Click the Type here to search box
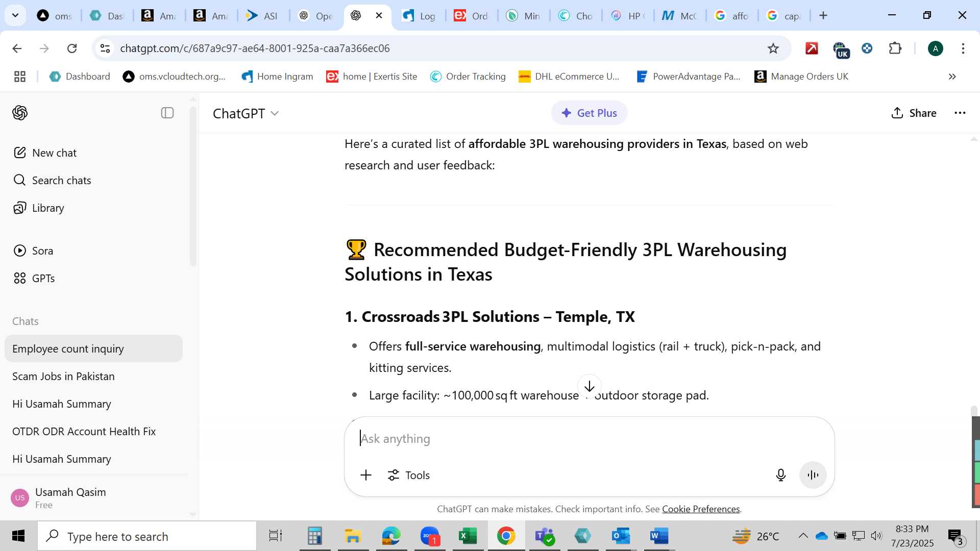This screenshot has width=980, height=551. pyautogui.click(x=148, y=536)
